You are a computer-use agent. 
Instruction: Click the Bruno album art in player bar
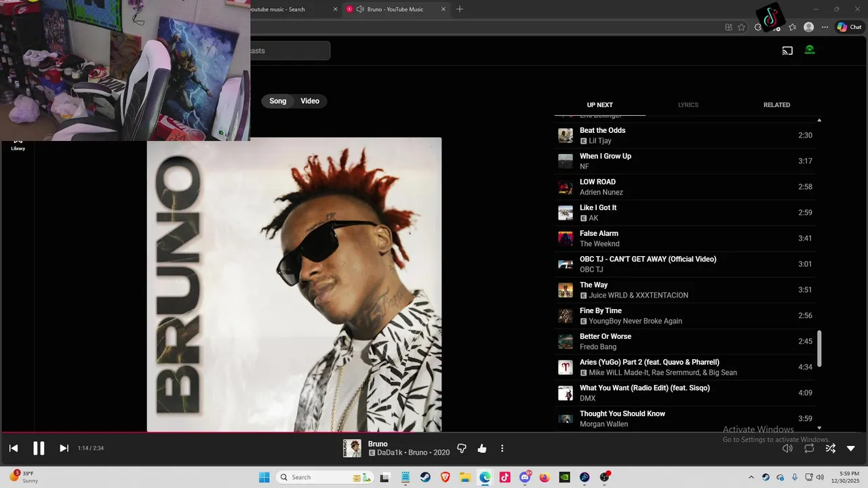point(352,448)
